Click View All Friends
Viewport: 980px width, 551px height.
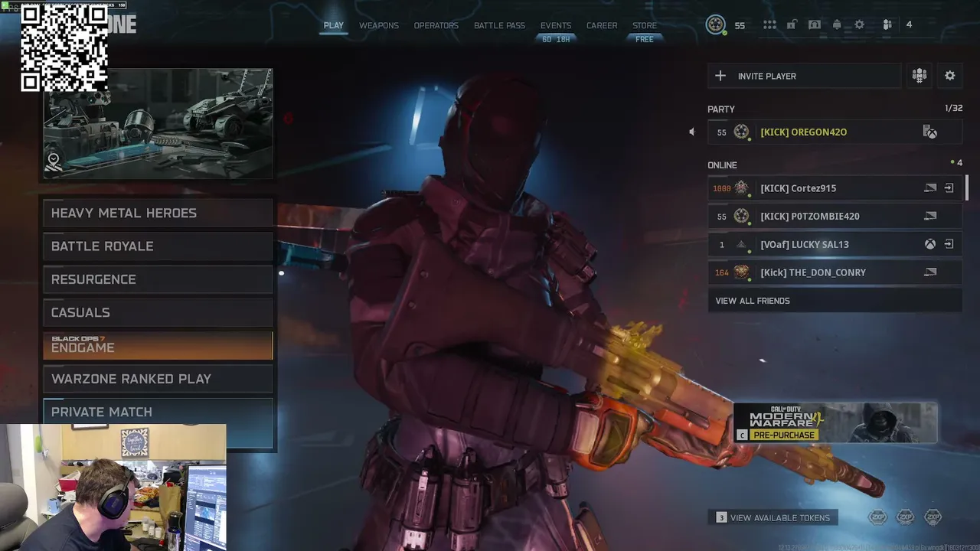coord(835,301)
